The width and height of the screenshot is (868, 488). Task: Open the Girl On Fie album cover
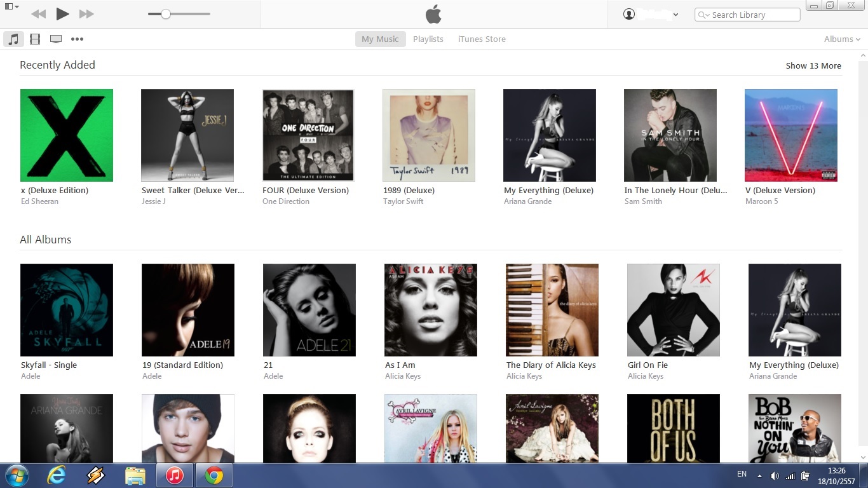(674, 310)
